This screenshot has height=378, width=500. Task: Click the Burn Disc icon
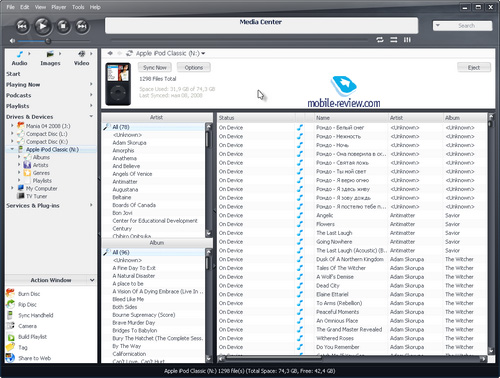11,293
